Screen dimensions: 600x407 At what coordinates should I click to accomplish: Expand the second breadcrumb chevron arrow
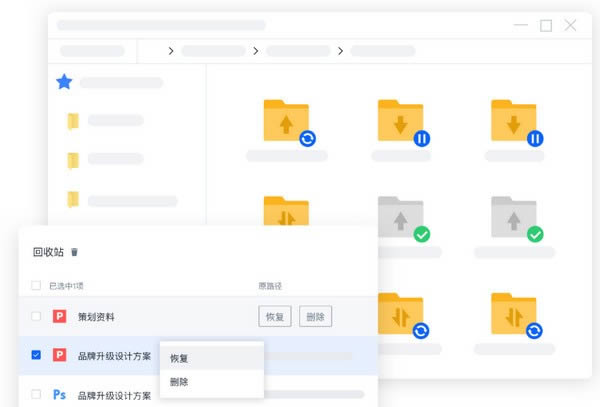pos(256,50)
